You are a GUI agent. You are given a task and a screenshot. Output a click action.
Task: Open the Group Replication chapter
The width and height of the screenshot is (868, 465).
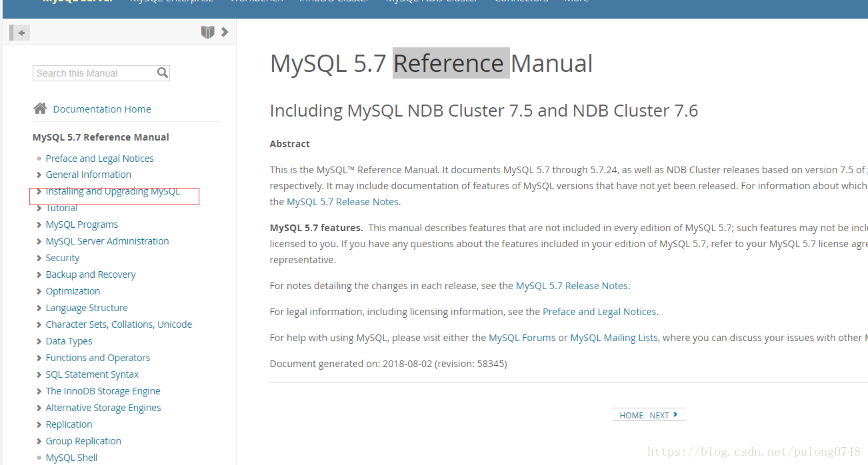(x=83, y=441)
